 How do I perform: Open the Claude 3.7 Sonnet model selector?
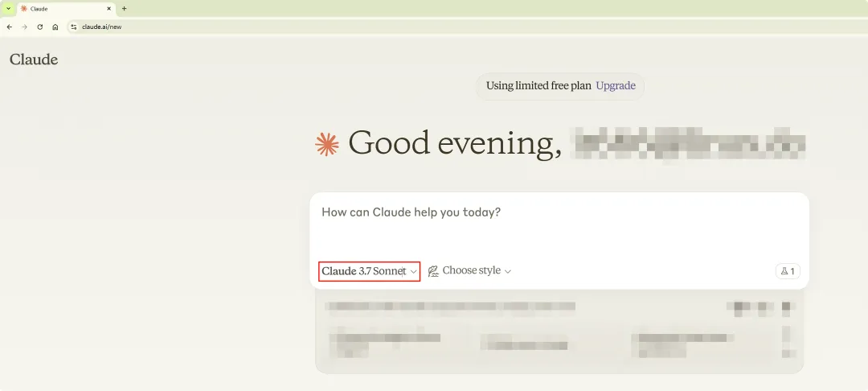click(369, 271)
